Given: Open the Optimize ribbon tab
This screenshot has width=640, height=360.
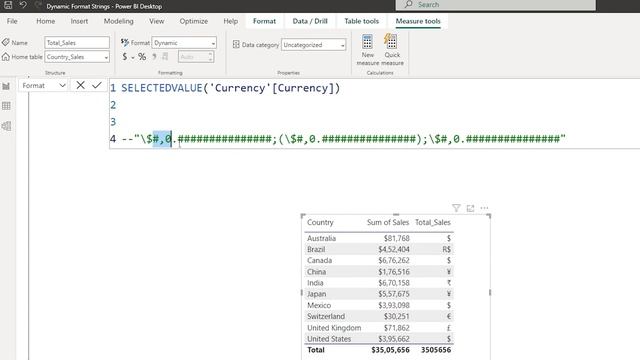Looking at the screenshot, I should point(193,21).
